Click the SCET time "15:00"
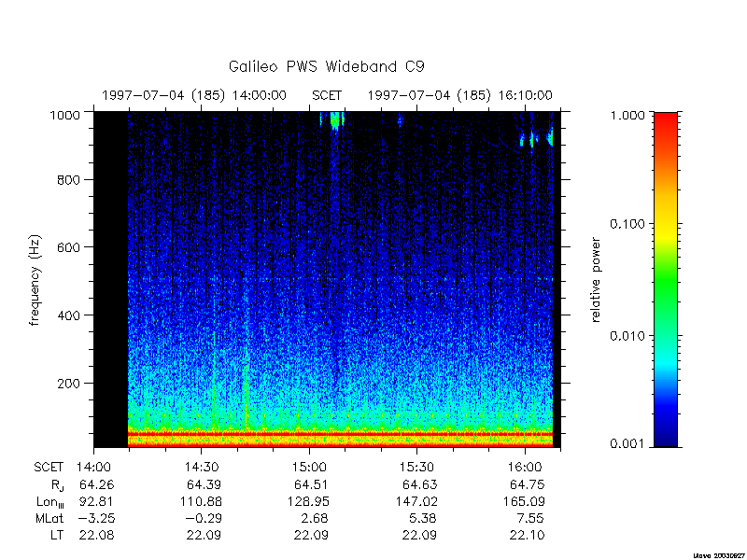The width and height of the screenshot is (747, 560). coord(310,468)
